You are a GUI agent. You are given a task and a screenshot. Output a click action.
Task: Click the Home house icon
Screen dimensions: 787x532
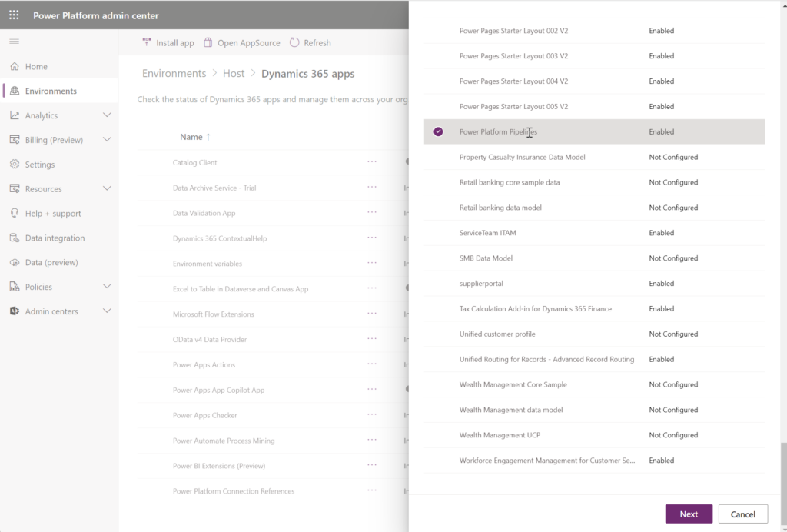click(x=15, y=66)
